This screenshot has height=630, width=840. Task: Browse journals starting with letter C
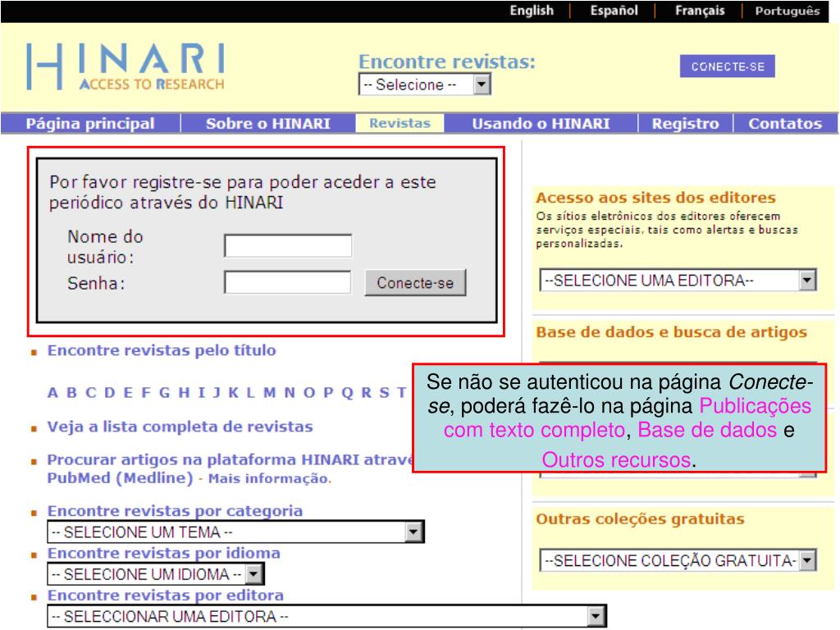[90, 393]
